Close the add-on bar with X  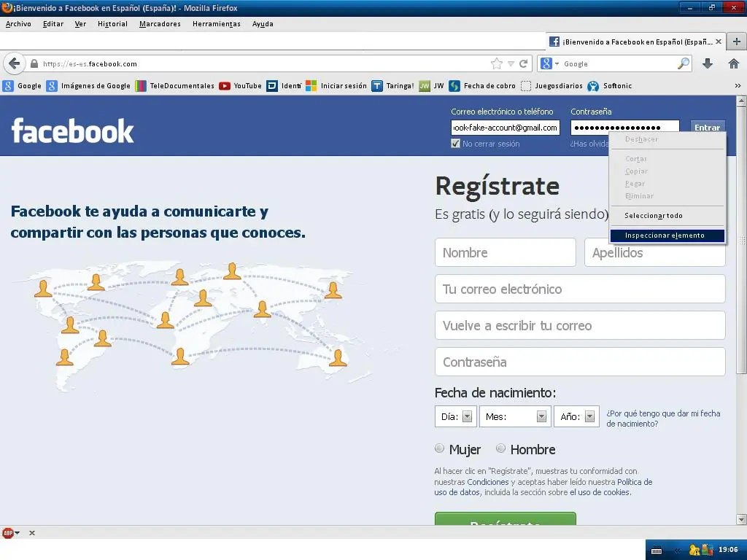pyautogui.click(x=32, y=533)
